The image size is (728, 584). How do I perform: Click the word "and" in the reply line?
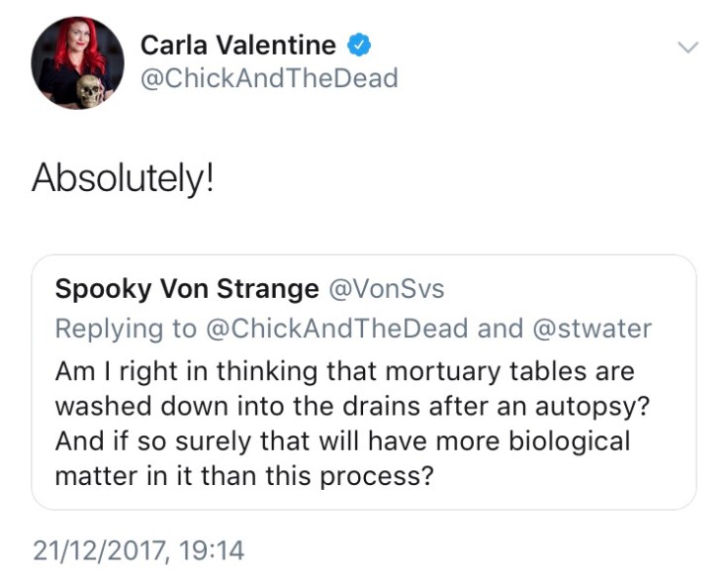[499, 328]
